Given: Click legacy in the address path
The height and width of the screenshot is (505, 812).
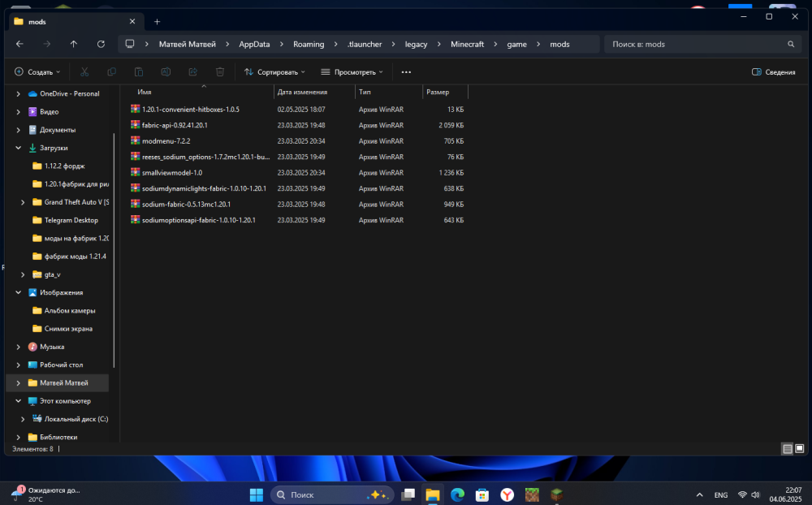Looking at the screenshot, I should (x=416, y=44).
